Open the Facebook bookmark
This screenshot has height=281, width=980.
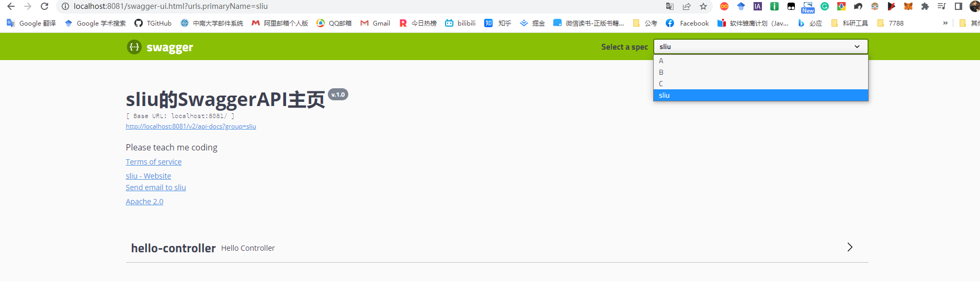point(687,23)
